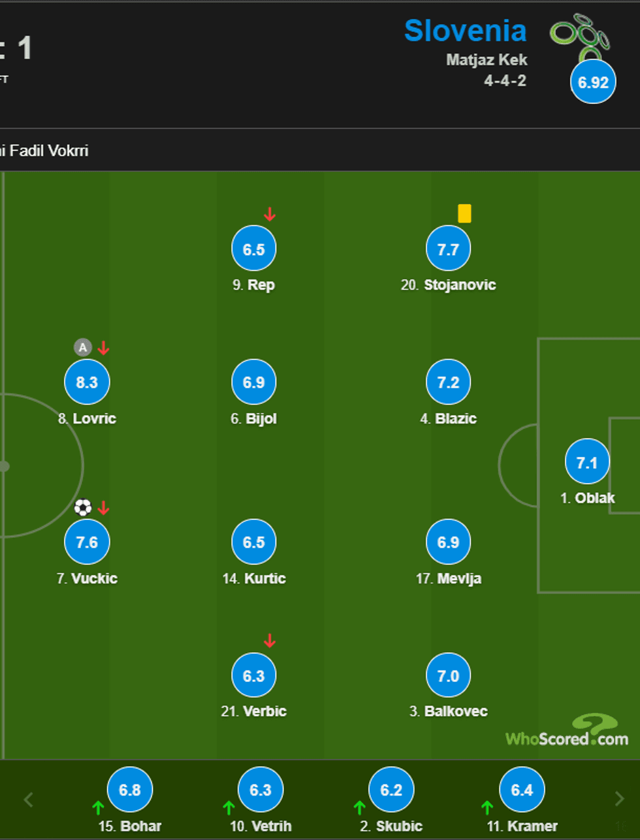Click the green sub-on arrow beside Kramer
The image size is (640, 840).
click(x=487, y=808)
